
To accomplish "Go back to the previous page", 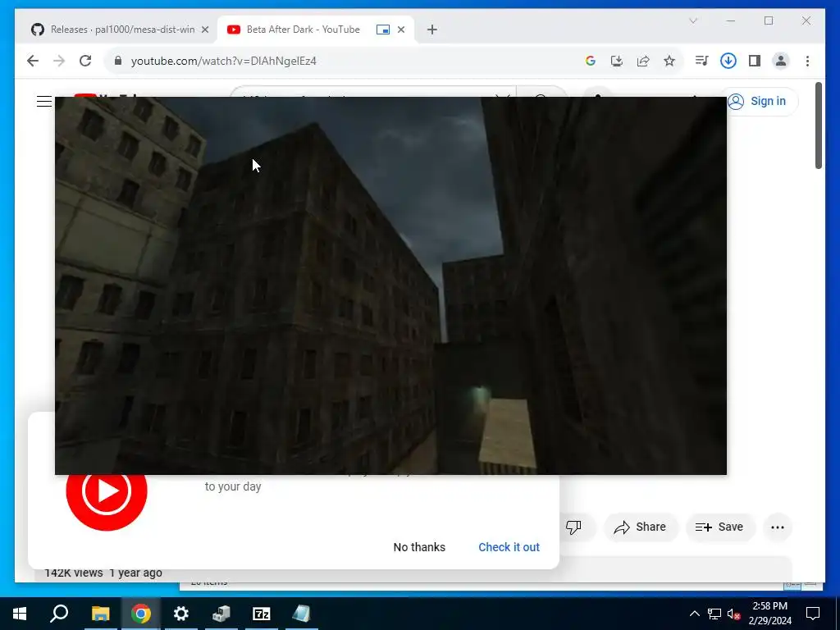I will tap(33, 61).
